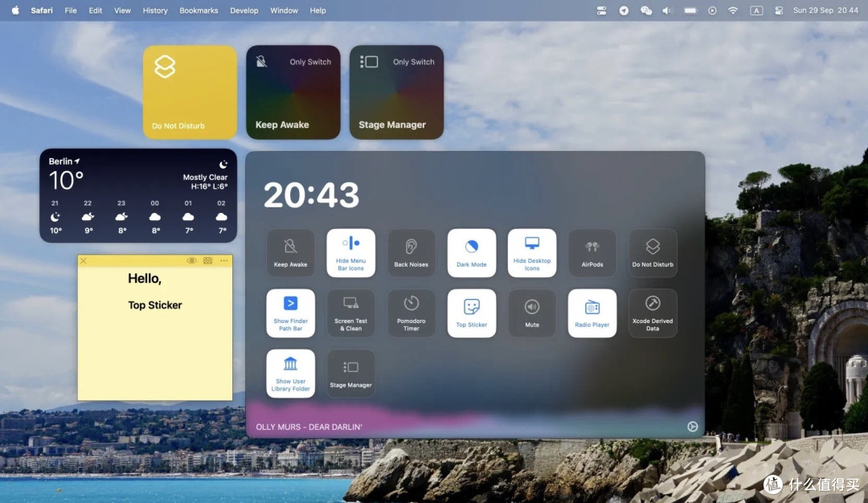
Task: Open Screen Test & Clean tile
Action: [x=350, y=313]
